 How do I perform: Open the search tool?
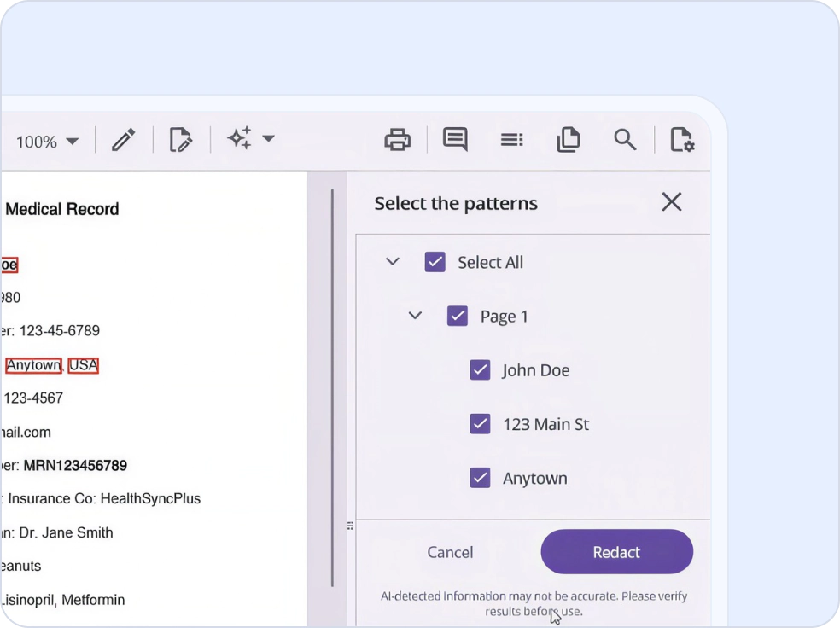click(625, 140)
